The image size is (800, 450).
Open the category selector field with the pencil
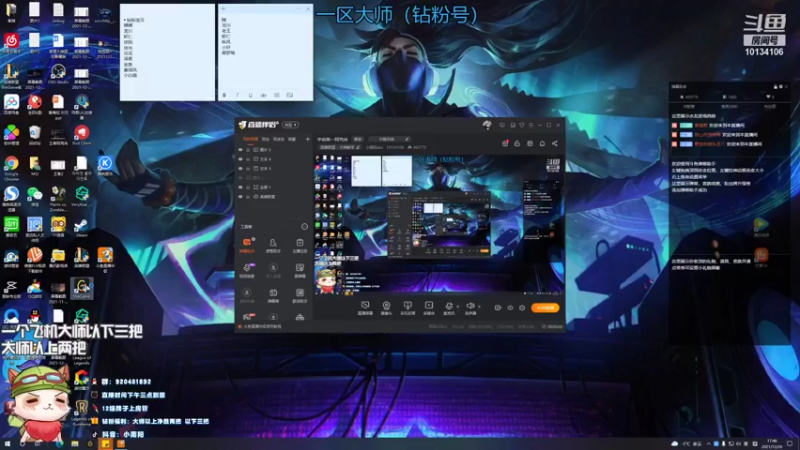(389, 139)
